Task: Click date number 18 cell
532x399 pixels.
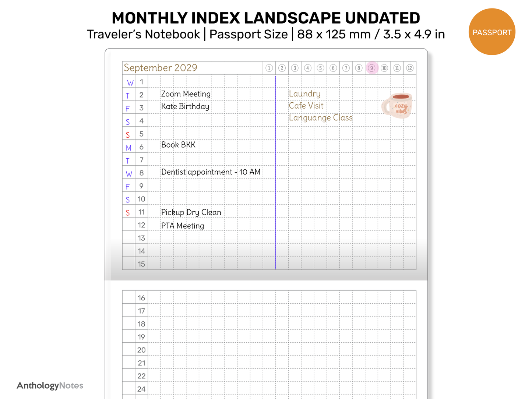Action: [x=141, y=324]
